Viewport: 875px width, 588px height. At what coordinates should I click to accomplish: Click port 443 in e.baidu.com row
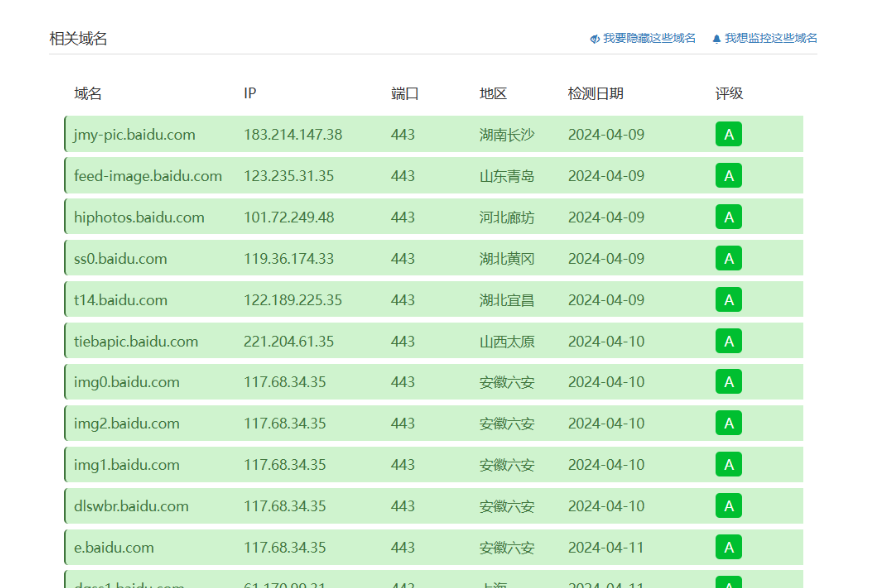coord(403,547)
